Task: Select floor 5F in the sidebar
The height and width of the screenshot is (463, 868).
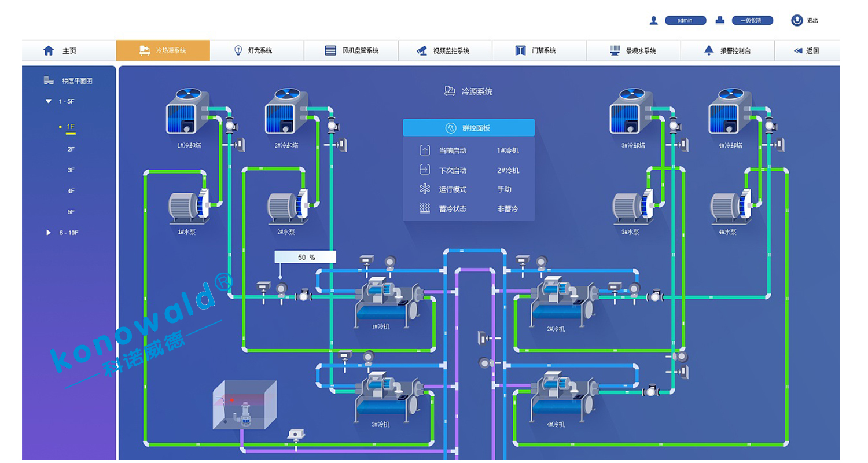Action: pyautogui.click(x=71, y=212)
